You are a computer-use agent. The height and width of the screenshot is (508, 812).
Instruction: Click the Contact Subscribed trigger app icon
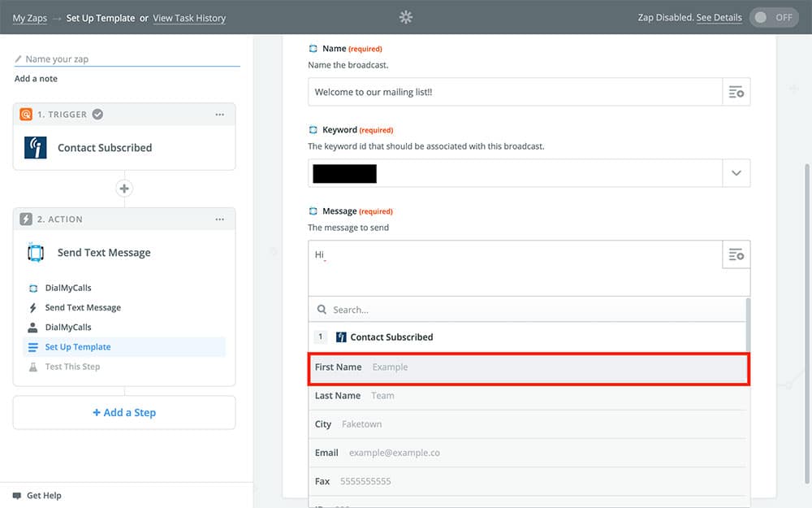tap(36, 148)
